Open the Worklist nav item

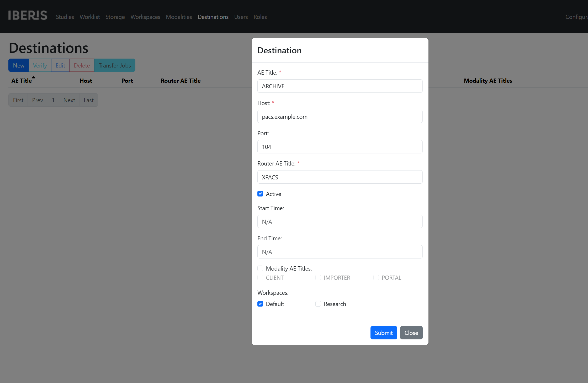pos(90,17)
